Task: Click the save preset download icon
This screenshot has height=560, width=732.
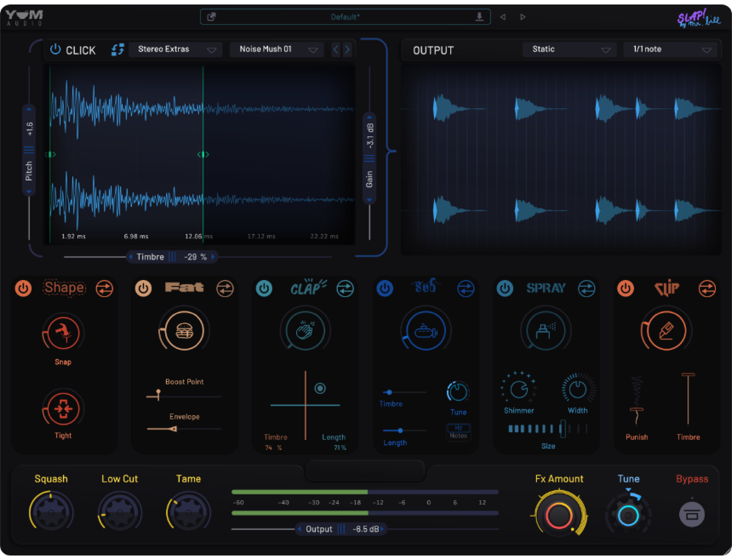Action: click(x=479, y=17)
